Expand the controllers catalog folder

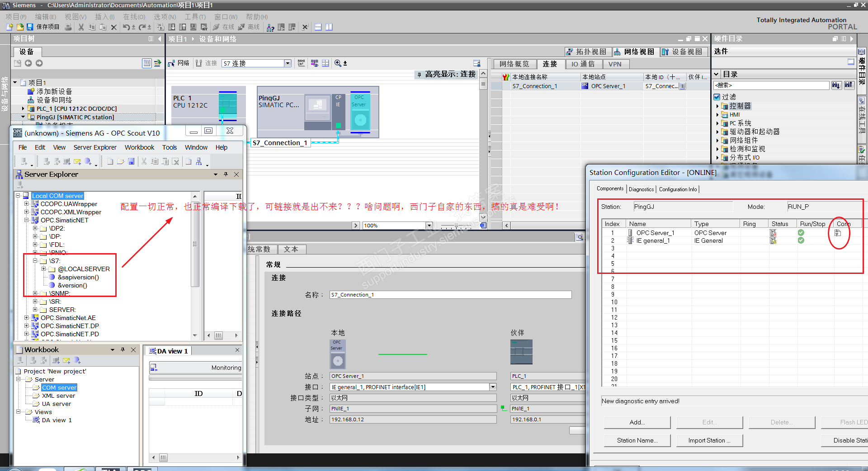(717, 106)
